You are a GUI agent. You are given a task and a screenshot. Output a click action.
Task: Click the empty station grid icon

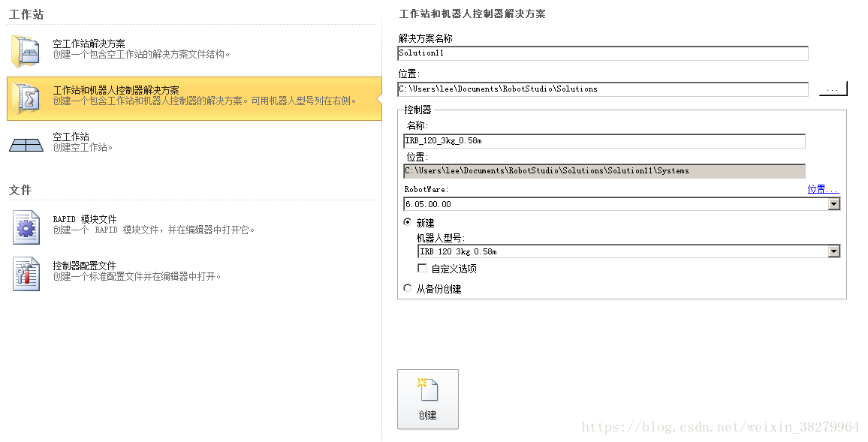coord(26,144)
